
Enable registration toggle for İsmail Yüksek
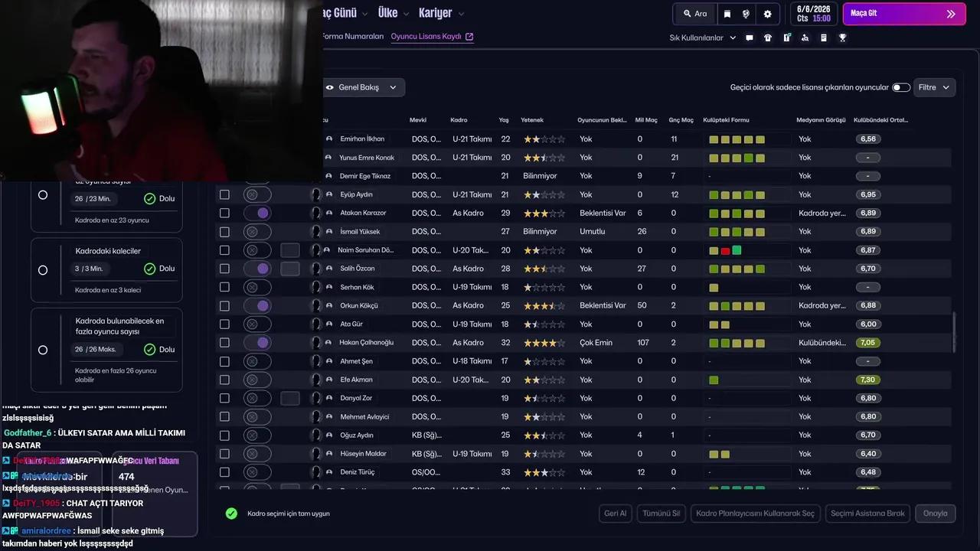(x=257, y=232)
